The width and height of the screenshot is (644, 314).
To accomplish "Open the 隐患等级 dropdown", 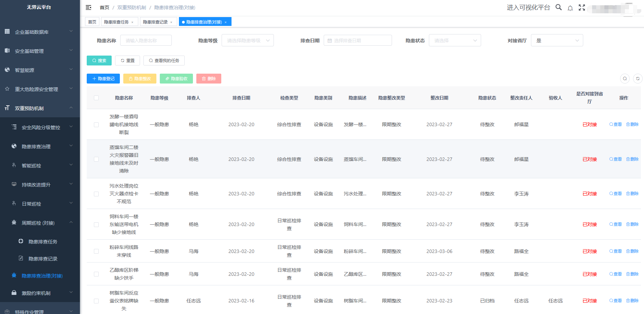I will click(x=248, y=41).
